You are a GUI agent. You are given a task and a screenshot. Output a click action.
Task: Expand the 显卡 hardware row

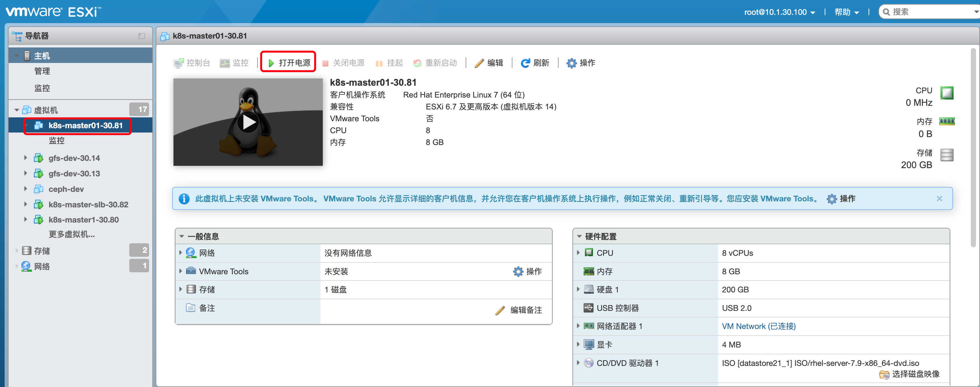coord(578,344)
